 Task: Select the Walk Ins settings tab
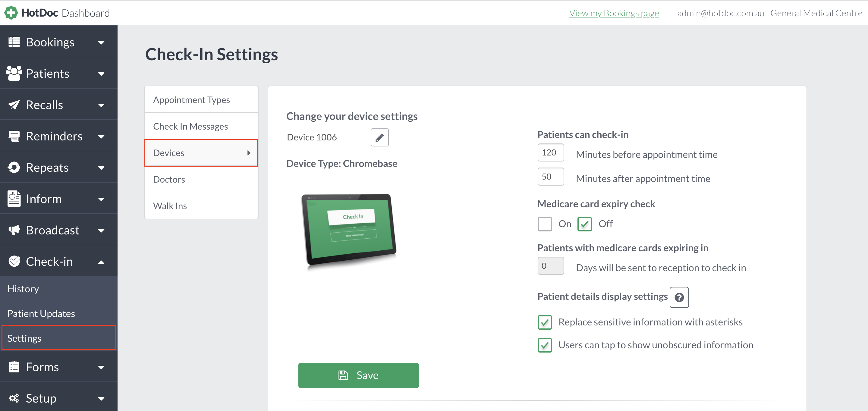(x=201, y=206)
